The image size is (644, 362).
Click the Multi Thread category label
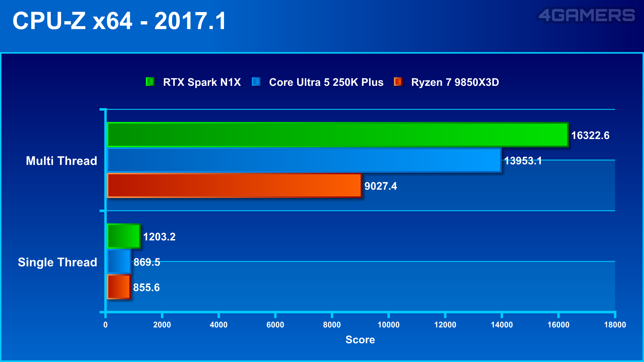pos(61,161)
